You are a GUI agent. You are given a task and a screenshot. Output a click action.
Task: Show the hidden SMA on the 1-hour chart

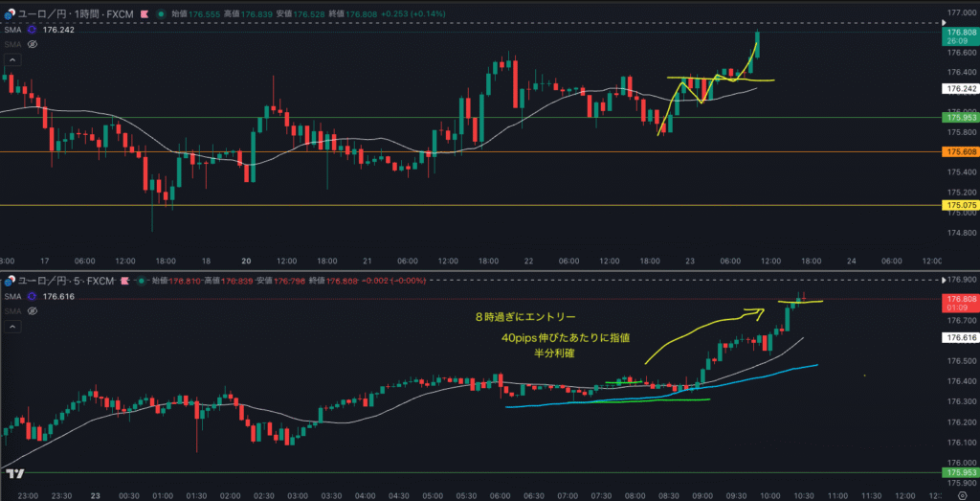point(33,44)
